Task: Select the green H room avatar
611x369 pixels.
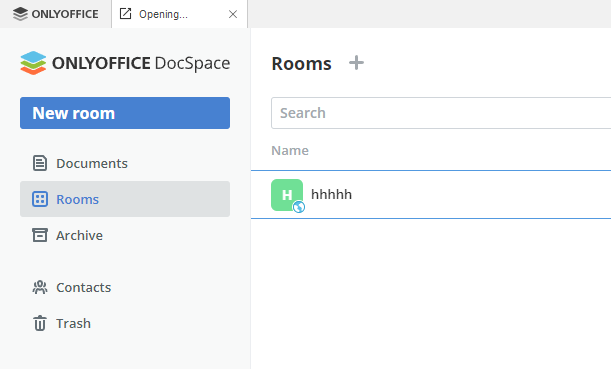Action: click(x=287, y=195)
